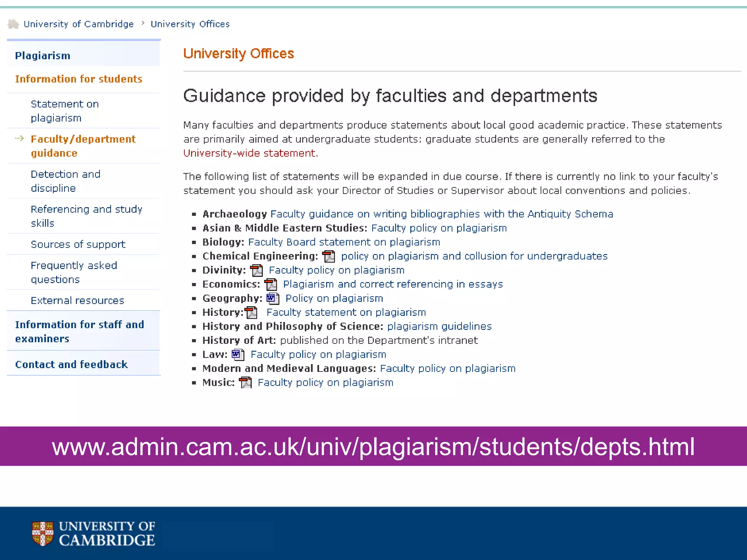Open History Faculty statement on plagiarism
This screenshot has width=747, height=560.
tap(346, 312)
